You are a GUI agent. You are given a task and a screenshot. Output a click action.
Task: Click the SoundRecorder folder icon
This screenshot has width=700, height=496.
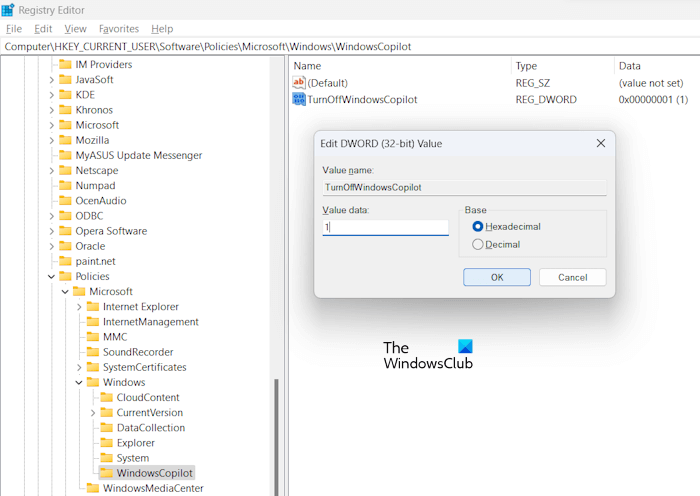93,352
